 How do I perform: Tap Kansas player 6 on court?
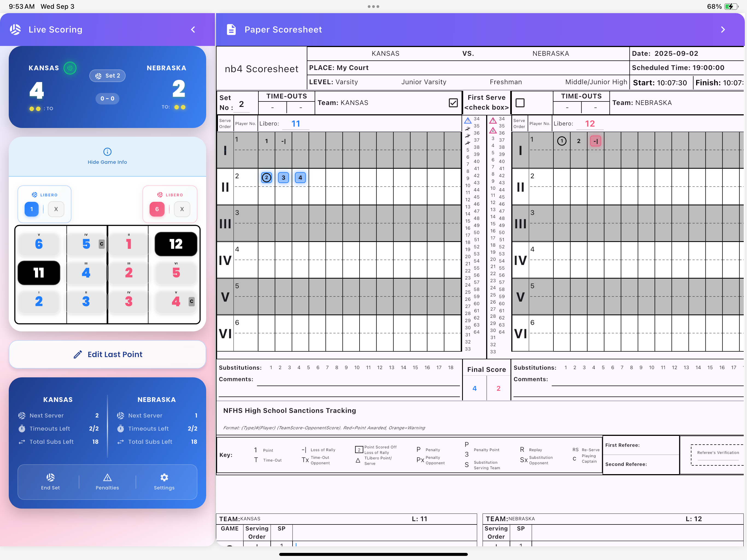click(39, 244)
